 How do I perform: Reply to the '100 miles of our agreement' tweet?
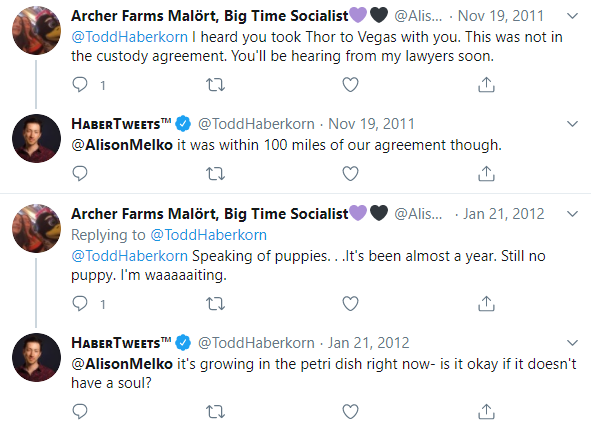[80, 173]
